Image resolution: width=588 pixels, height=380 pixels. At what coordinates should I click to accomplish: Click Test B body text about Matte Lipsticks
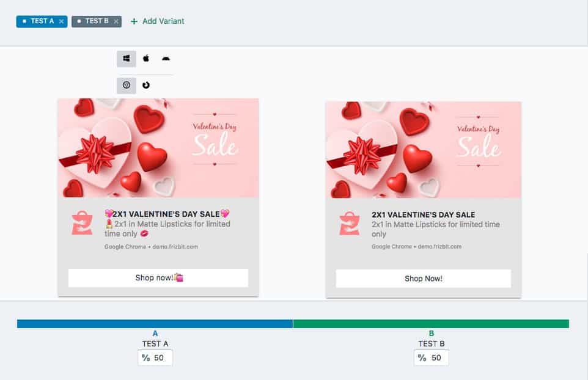(x=435, y=229)
